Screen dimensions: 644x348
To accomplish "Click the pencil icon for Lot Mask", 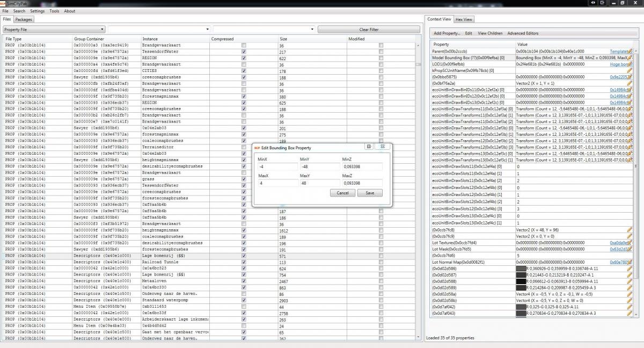I will pos(630,249).
